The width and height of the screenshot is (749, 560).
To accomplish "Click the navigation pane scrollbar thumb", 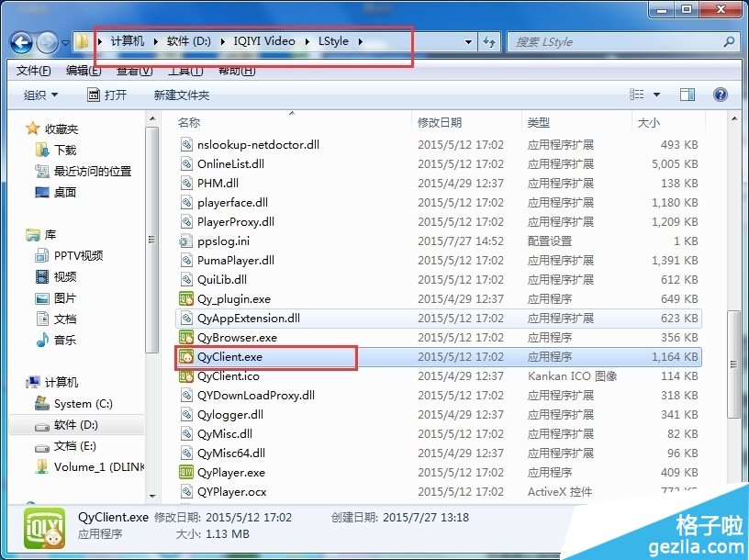I will 151,240.
